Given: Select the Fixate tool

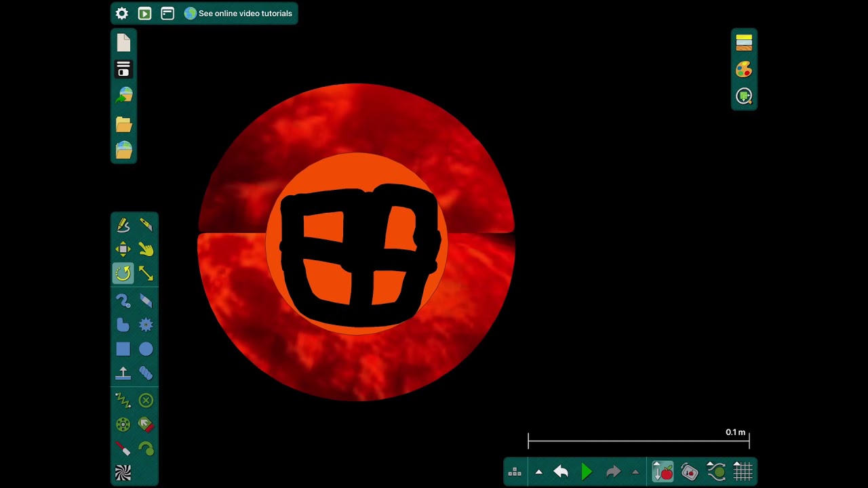Looking at the screenshot, I should click(x=146, y=401).
